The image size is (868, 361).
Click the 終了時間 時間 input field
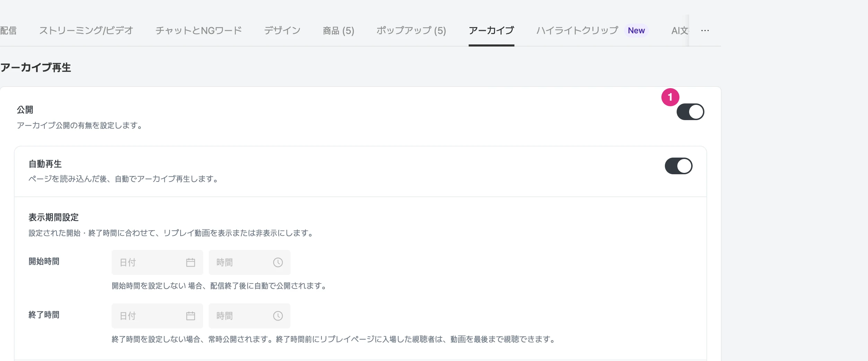tap(250, 316)
